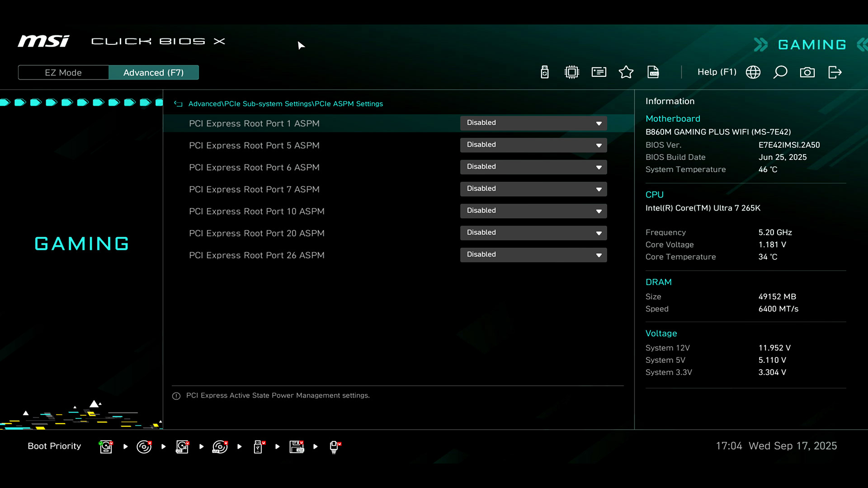The image size is (868, 488).
Task: Click the CPU chip icon in toolbar
Action: (x=572, y=72)
